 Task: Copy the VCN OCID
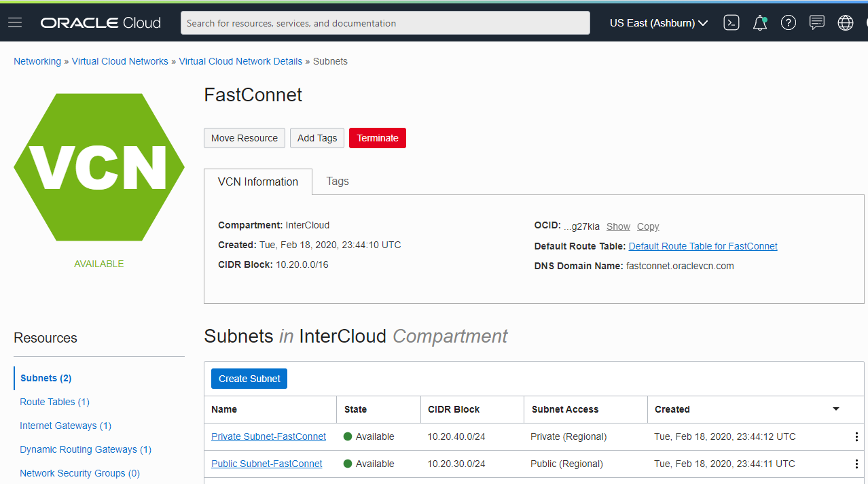pos(647,226)
